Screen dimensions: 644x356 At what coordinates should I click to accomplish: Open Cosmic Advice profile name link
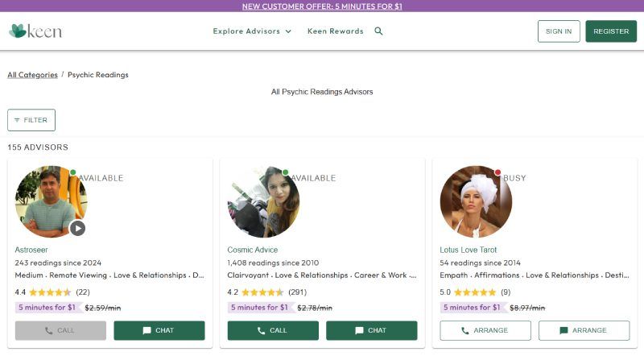click(252, 250)
